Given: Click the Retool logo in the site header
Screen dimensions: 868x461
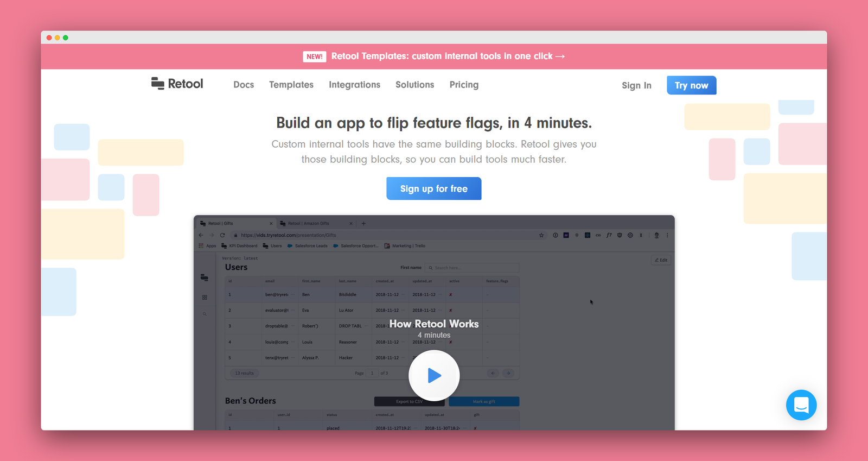Looking at the screenshot, I should (x=177, y=84).
